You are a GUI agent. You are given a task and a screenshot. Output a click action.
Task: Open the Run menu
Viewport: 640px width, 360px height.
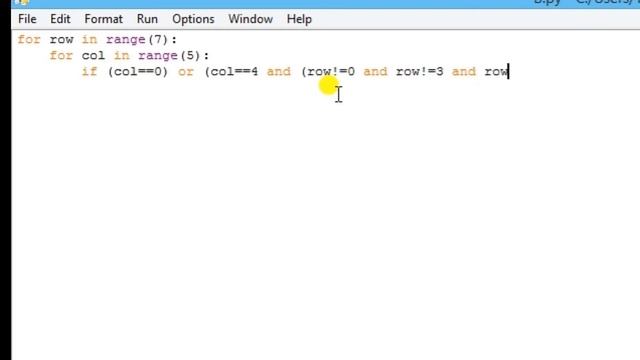147,19
